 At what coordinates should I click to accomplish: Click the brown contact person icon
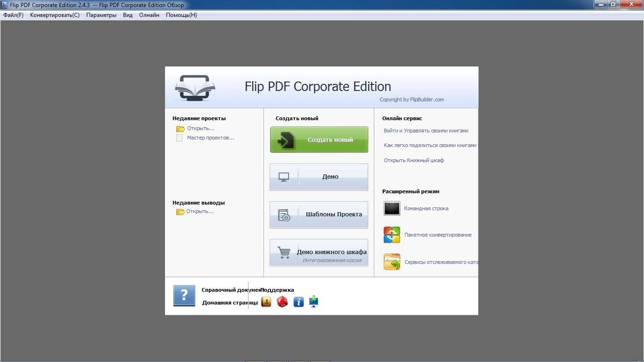coord(266,302)
